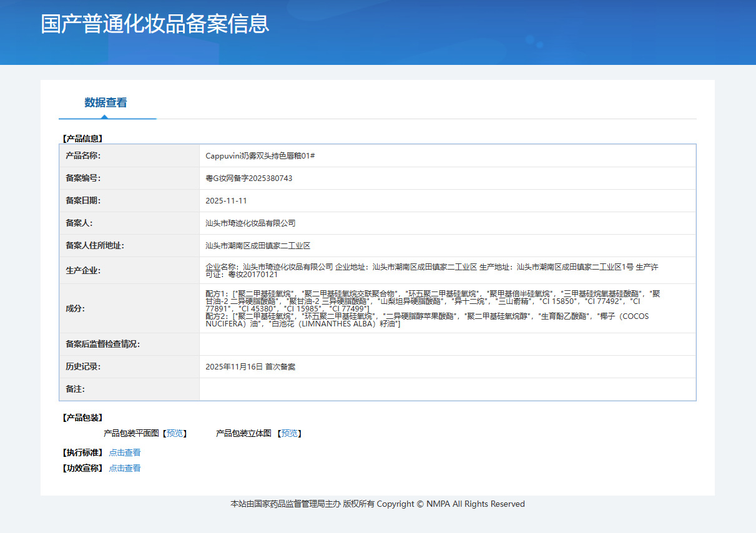This screenshot has width=756, height=533.
Task: Click 点击查看 next to 执行标准
Action: pos(125,452)
